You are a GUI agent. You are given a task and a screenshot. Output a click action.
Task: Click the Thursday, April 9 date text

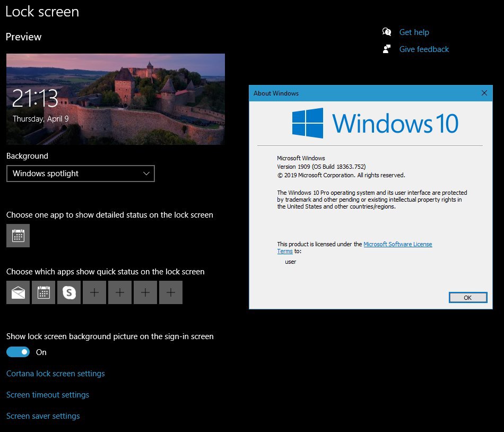click(41, 118)
